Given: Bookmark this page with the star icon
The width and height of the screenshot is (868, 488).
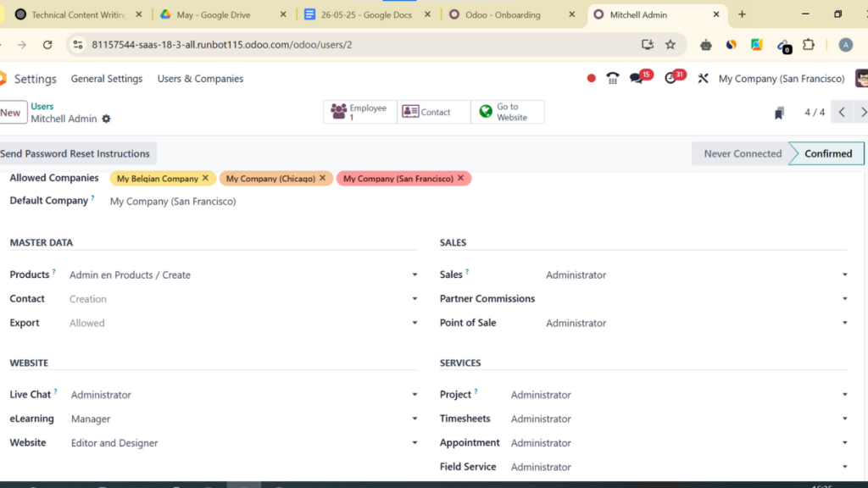Looking at the screenshot, I should pyautogui.click(x=670, y=45).
